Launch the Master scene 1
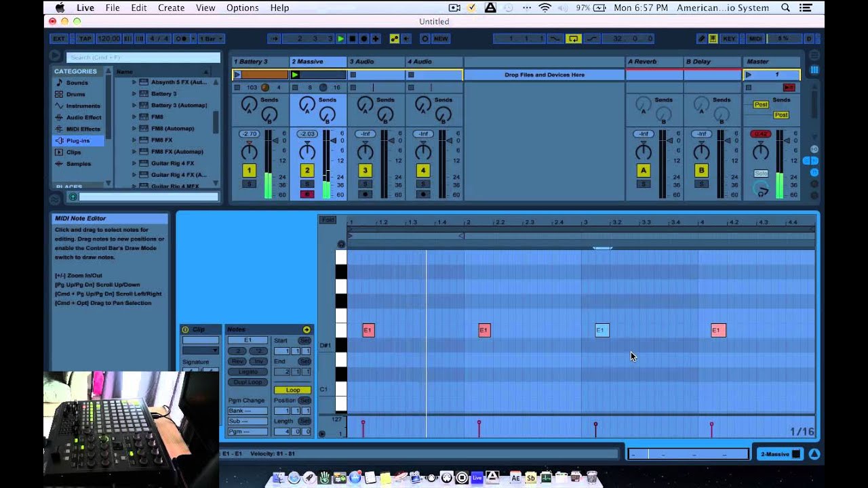868x488 pixels. pyautogui.click(x=749, y=75)
